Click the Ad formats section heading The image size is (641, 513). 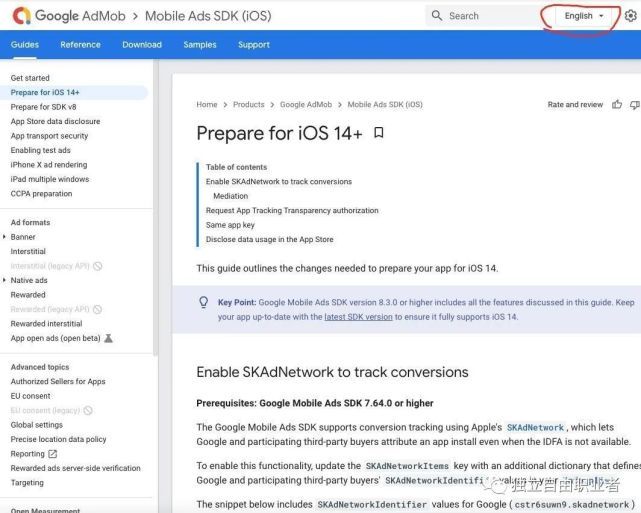pyautogui.click(x=30, y=222)
